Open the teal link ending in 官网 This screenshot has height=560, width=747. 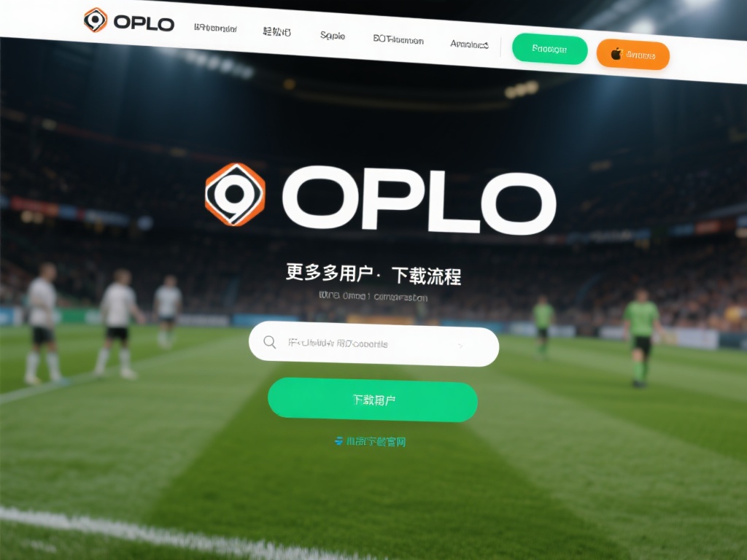click(376, 441)
